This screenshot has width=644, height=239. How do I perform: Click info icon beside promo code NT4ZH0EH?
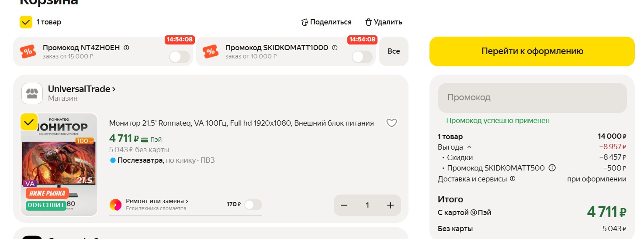tap(126, 48)
